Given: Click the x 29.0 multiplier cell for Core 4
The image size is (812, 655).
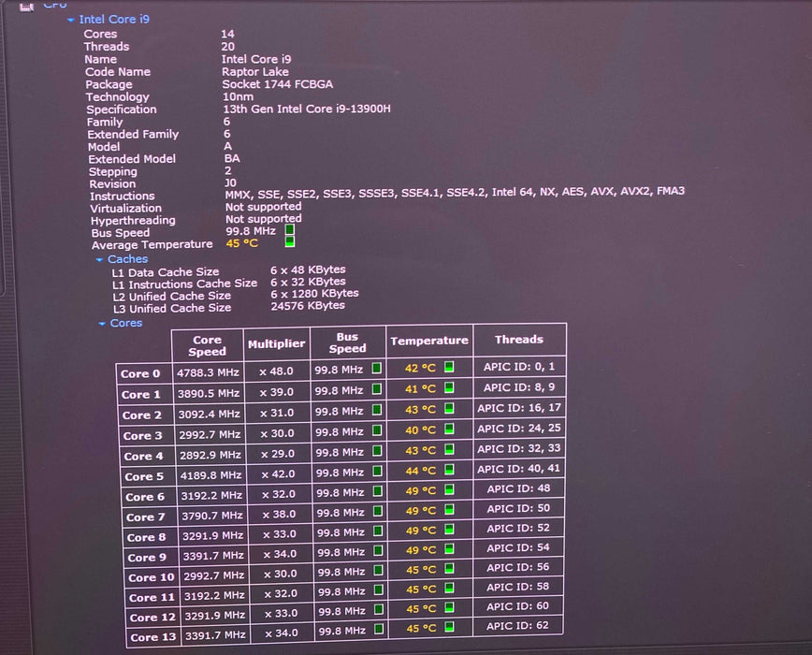Looking at the screenshot, I should coord(278,454).
